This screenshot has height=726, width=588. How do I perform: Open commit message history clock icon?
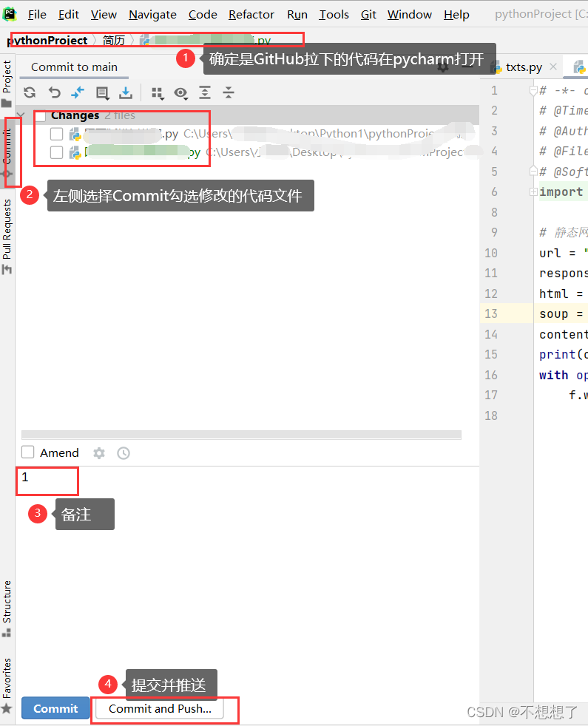(124, 452)
